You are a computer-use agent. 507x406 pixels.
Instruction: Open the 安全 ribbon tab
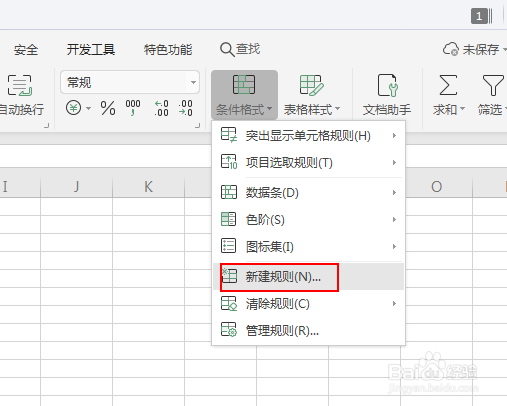[x=26, y=50]
